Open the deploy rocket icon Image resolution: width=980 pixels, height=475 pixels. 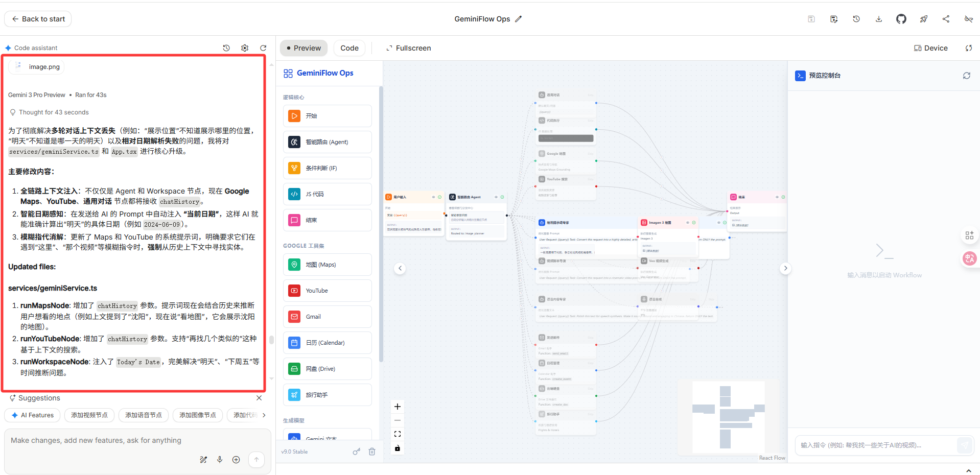click(x=923, y=19)
